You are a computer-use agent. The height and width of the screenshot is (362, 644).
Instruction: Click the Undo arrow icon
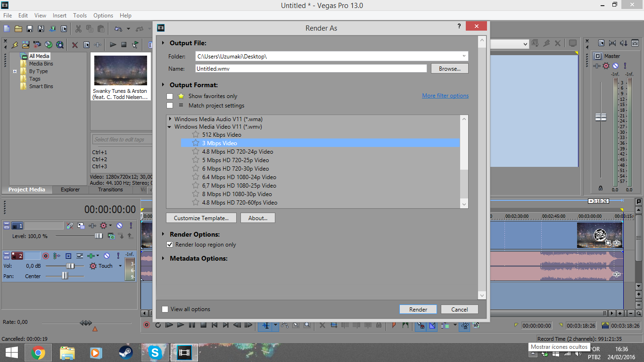118,29
